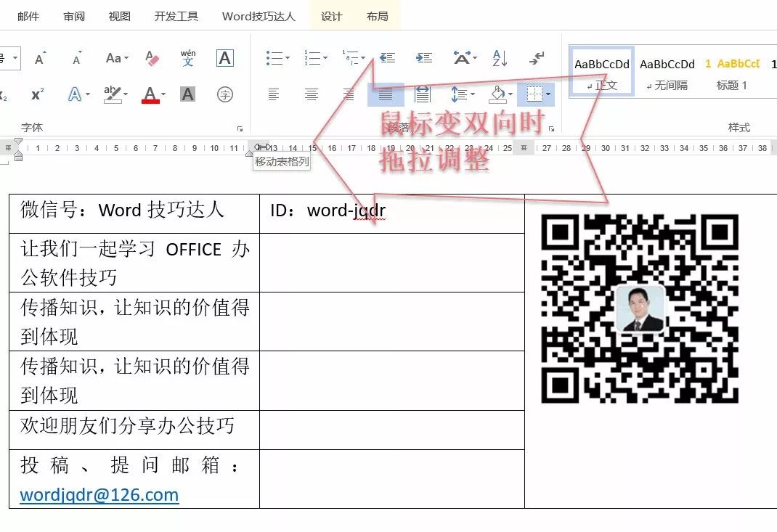Increase font size with the grow font icon
777x532 pixels.
[41, 59]
